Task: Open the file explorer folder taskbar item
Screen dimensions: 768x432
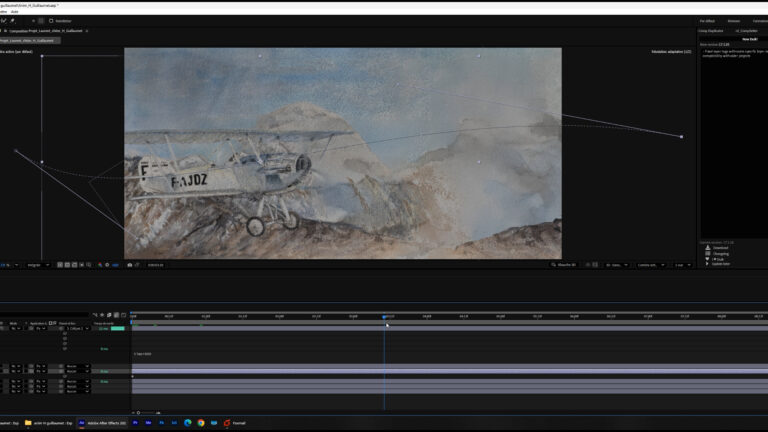Action: pos(48,423)
